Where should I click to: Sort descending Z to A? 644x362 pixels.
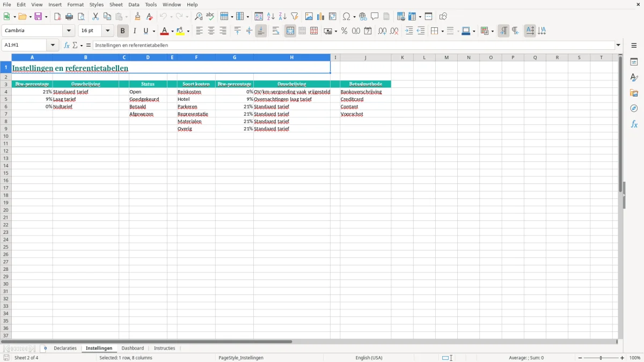[x=282, y=17]
